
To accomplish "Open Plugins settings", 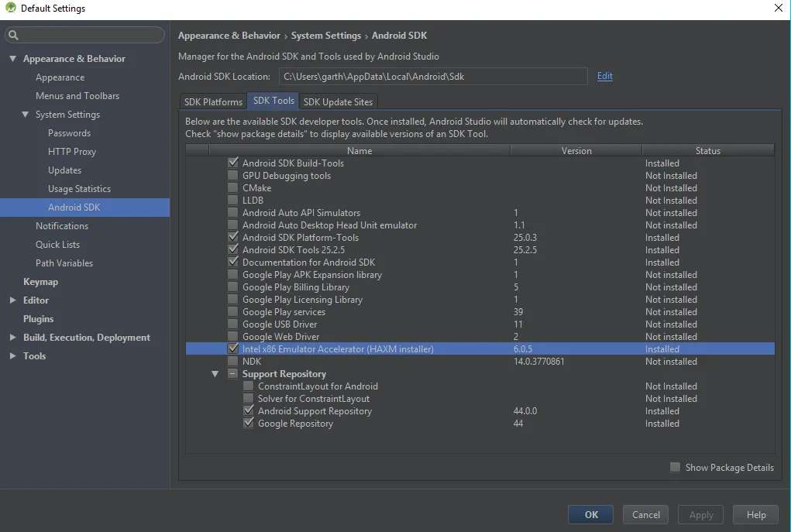I will tap(38, 319).
